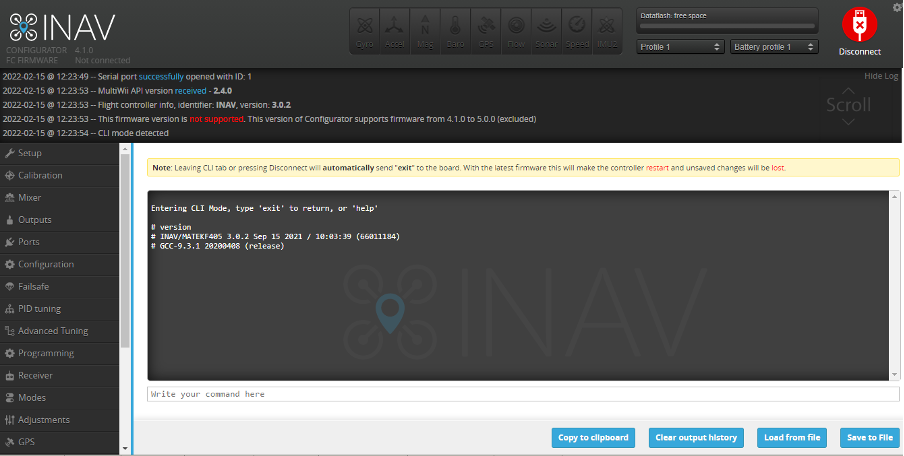Open the Profile 1 dropdown
904x456 pixels.
(681, 47)
